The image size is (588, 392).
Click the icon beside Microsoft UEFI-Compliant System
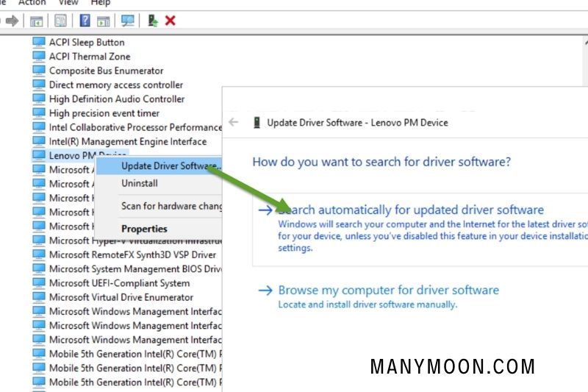click(39, 282)
